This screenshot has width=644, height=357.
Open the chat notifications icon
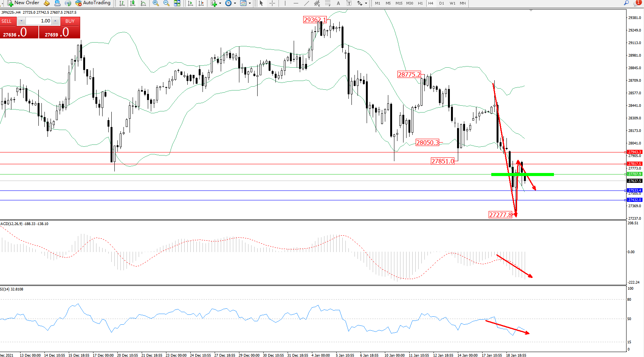click(x=637, y=3)
